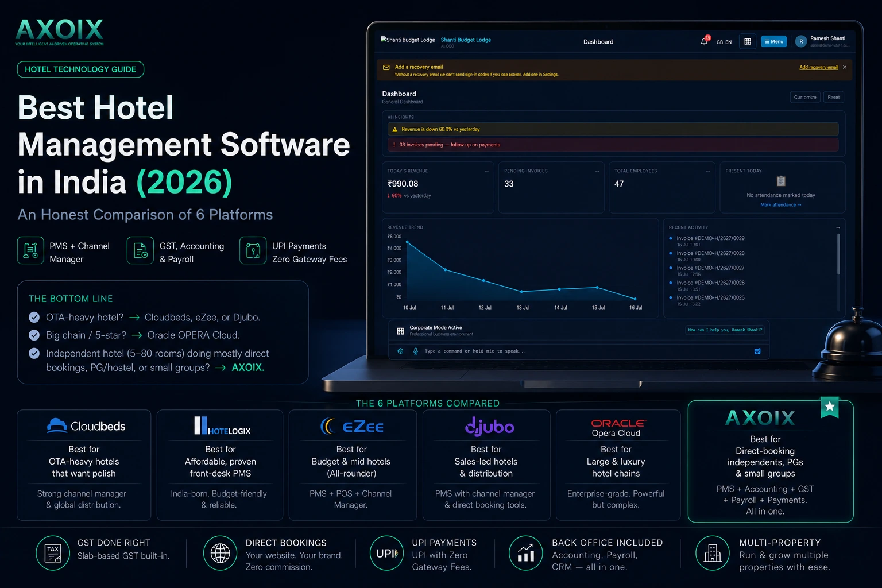882x588 pixels.
Task: Click the UPI Payments circle icon
Action: 386,553
